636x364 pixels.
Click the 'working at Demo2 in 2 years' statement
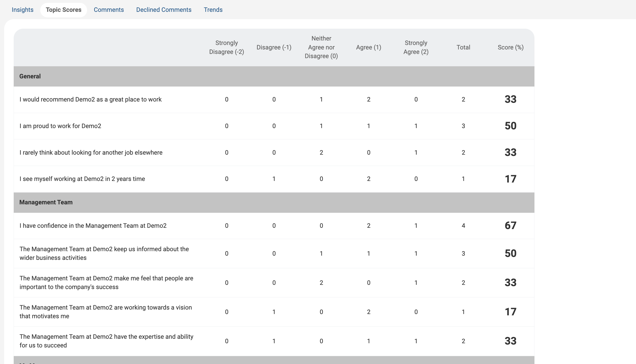click(82, 179)
